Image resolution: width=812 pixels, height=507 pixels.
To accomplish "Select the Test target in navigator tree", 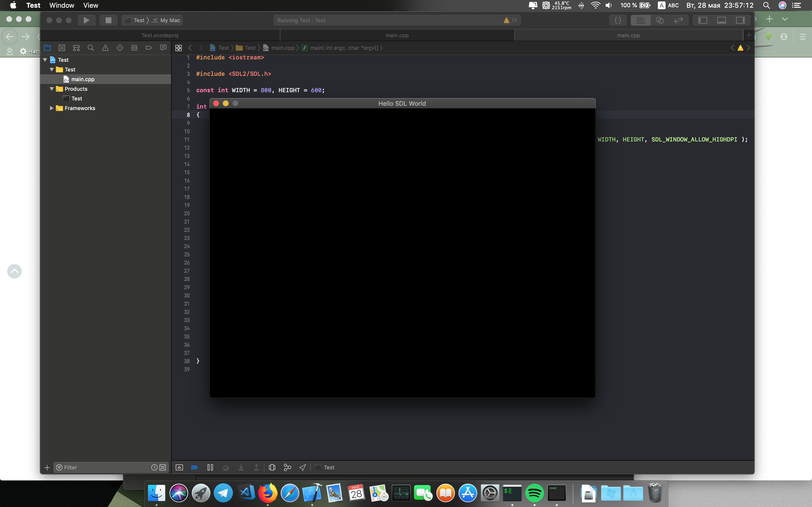I will point(77,98).
